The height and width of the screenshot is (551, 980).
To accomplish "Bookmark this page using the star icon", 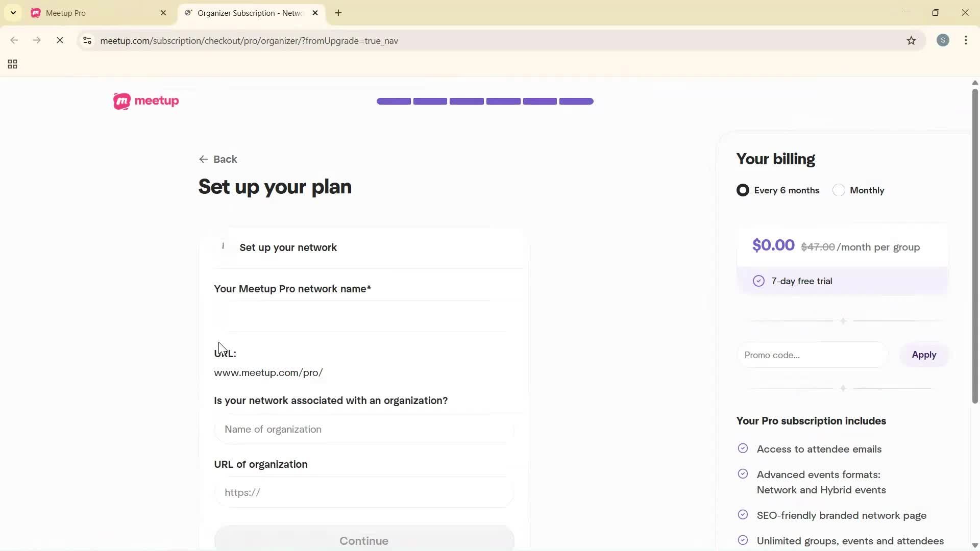I will (912, 41).
